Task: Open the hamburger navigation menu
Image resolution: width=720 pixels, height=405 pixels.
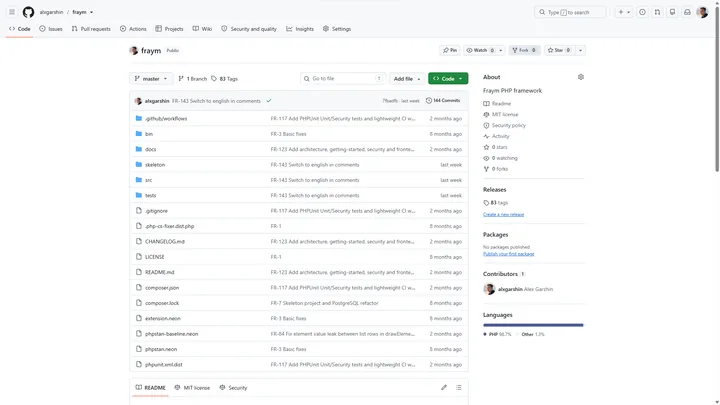Action: (x=12, y=12)
